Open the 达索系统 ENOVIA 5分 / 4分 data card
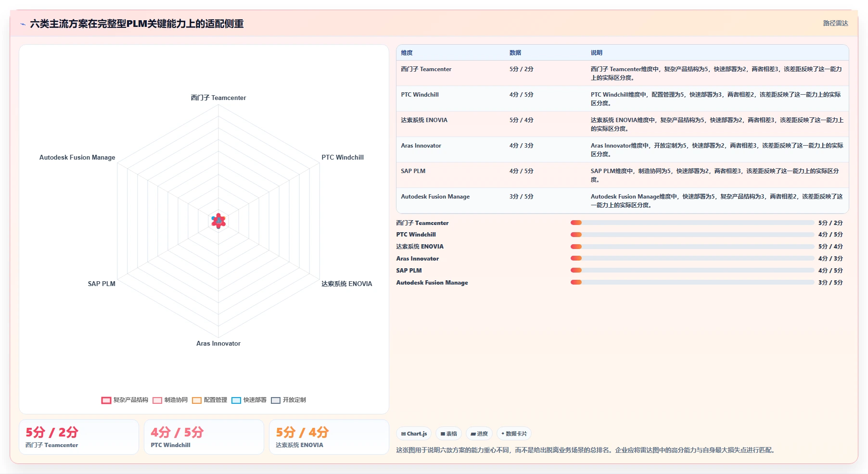Viewport: 868px width, 474px height. click(x=329, y=437)
